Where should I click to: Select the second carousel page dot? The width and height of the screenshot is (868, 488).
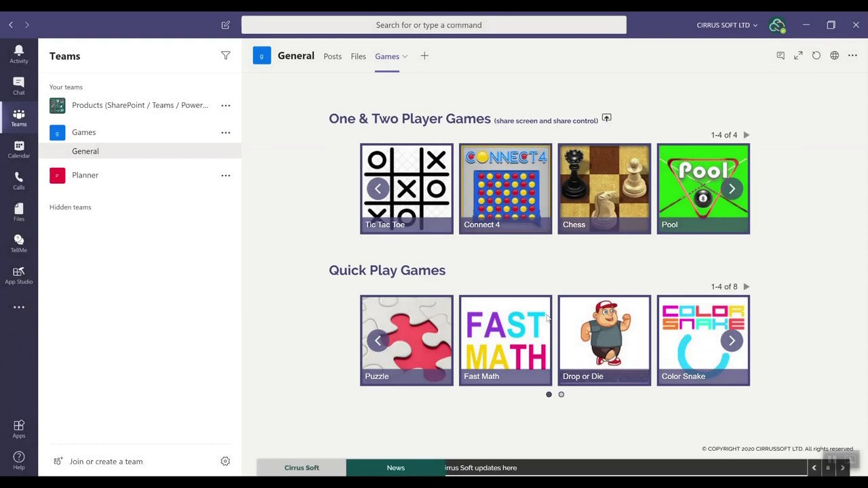pyautogui.click(x=561, y=394)
